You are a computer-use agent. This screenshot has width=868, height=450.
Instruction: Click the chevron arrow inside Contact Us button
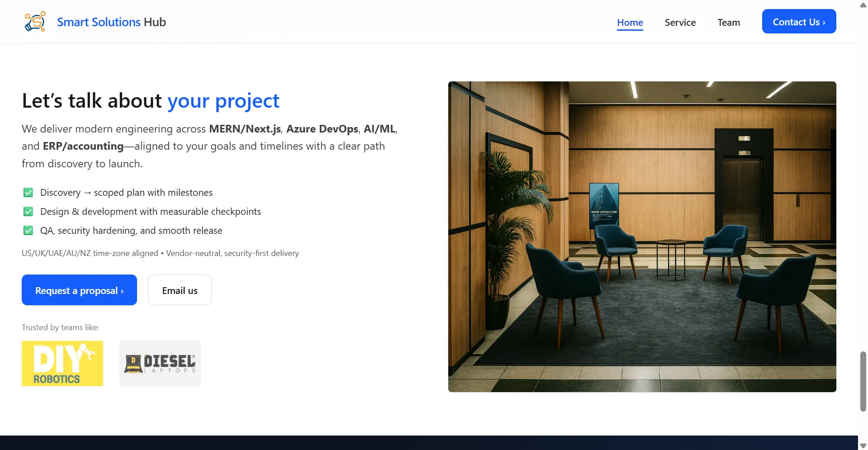(x=824, y=21)
